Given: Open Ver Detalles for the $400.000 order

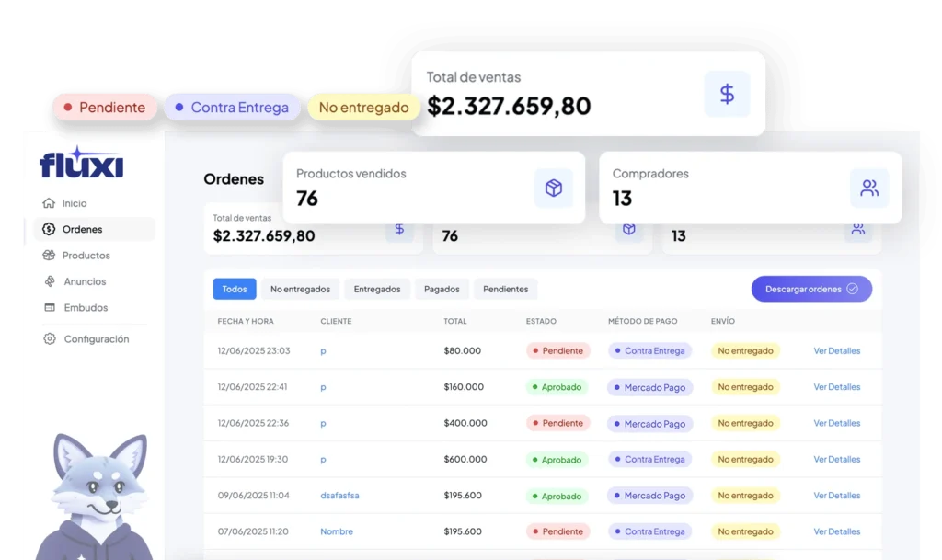Looking at the screenshot, I should click(x=836, y=423).
